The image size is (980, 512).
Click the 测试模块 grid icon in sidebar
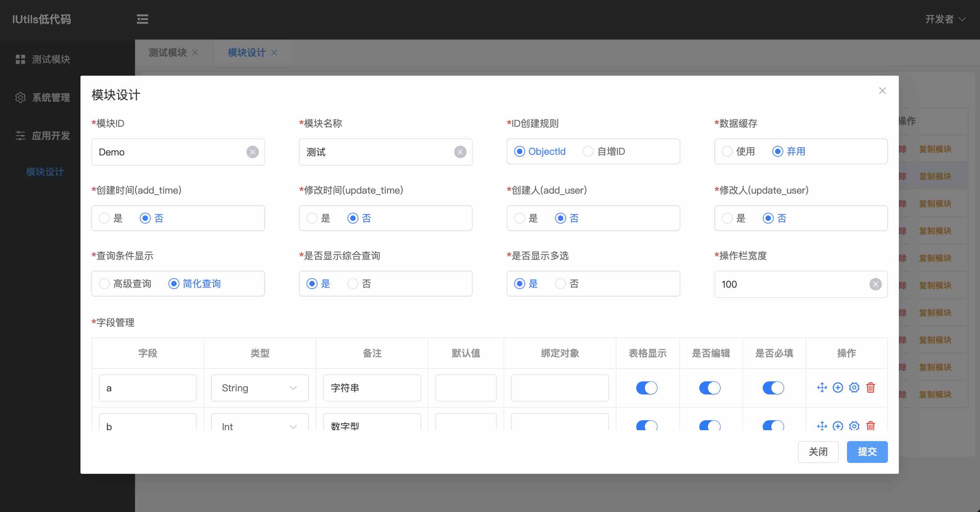[20, 59]
